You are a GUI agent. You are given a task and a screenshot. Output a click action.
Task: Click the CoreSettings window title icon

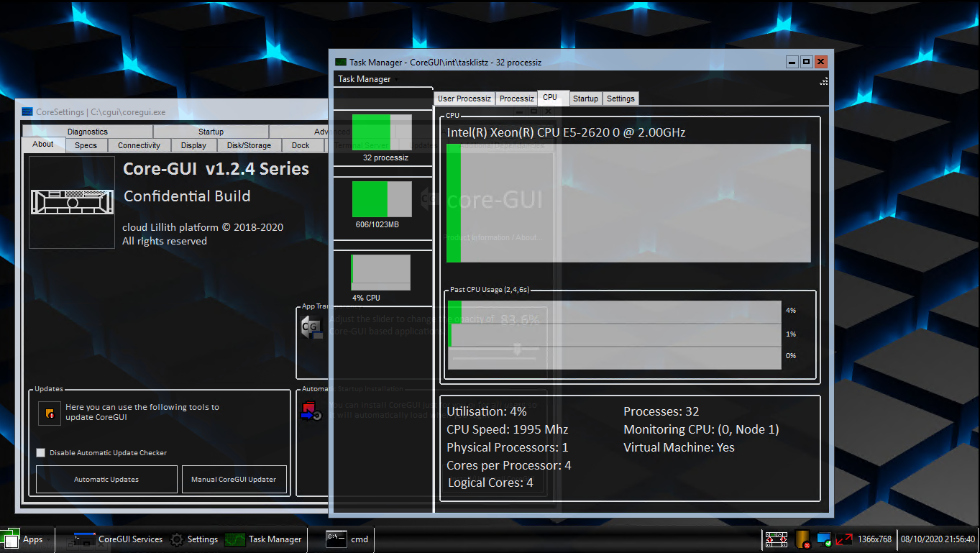pyautogui.click(x=27, y=112)
